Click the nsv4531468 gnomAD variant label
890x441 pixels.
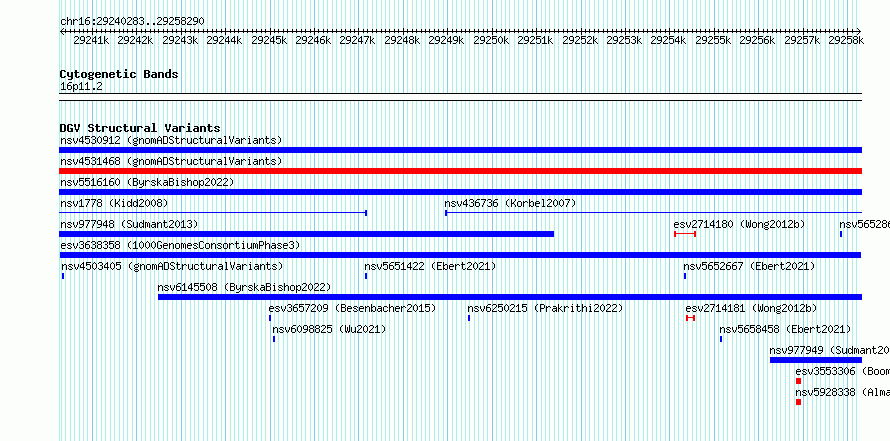[x=171, y=161]
